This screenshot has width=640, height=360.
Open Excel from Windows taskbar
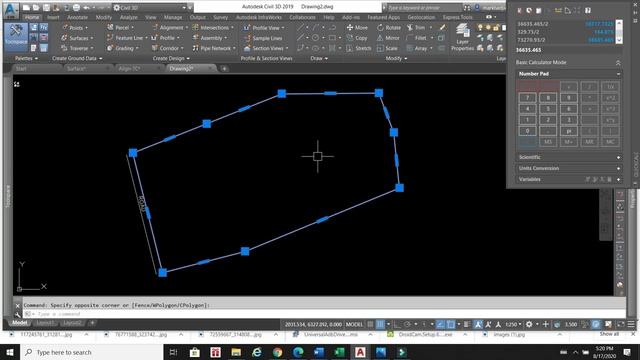[x=339, y=352]
